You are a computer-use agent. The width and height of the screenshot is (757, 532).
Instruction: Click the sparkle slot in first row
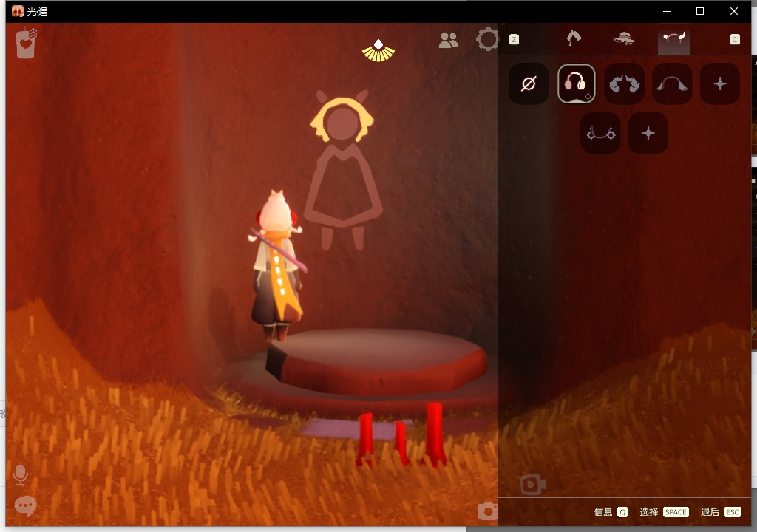[720, 83]
